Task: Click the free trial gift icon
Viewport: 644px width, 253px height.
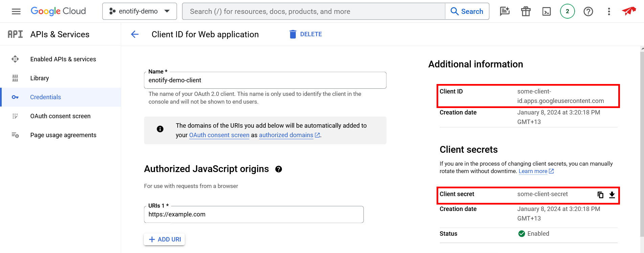Action: [x=526, y=12]
